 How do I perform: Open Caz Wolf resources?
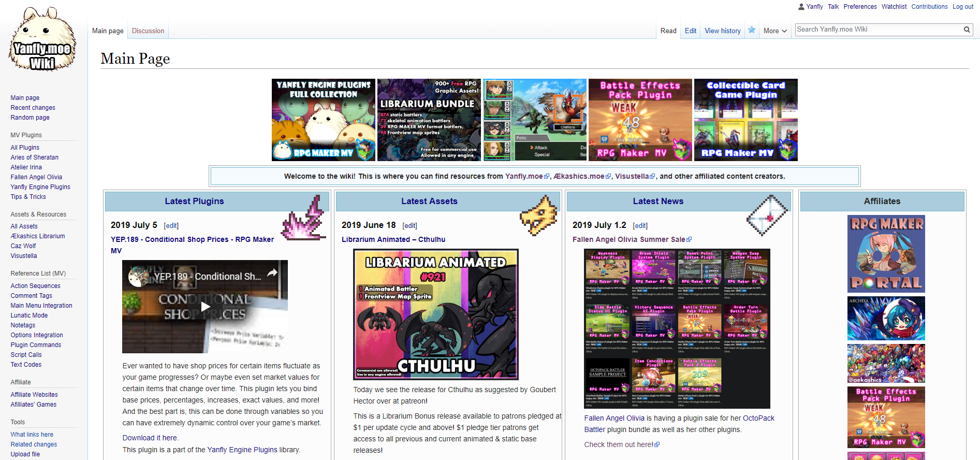click(23, 246)
